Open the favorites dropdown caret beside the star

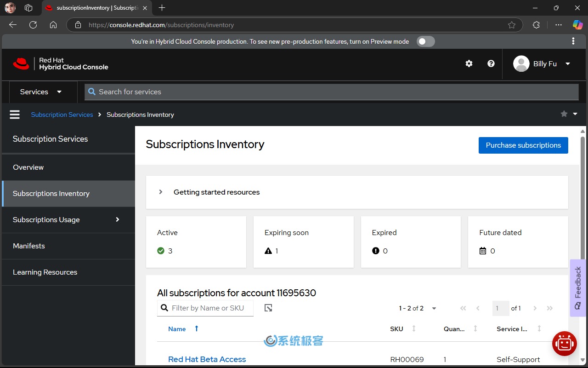[575, 114]
